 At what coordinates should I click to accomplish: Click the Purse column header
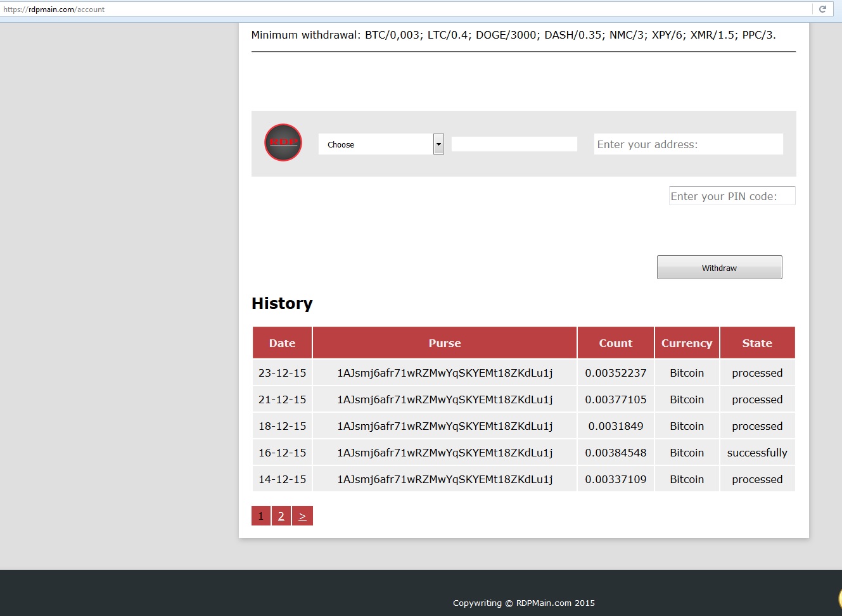pyautogui.click(x=445, y=343)
